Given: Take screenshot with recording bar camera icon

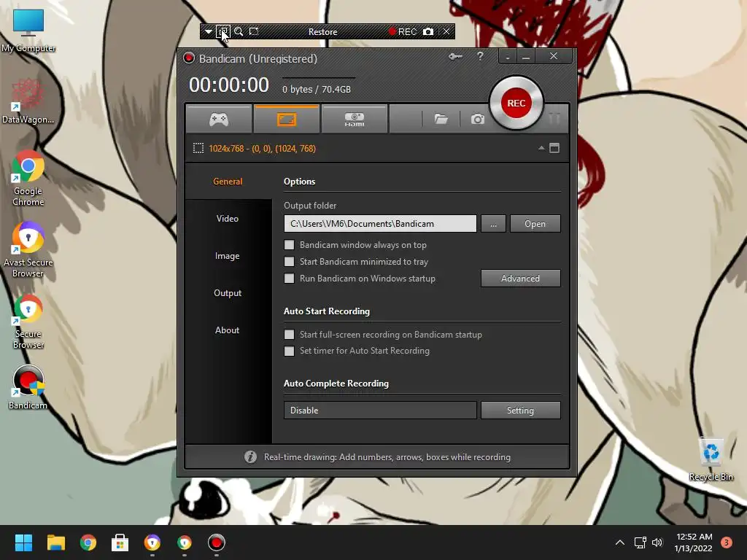Looking at the screenshot, I should click(428, 32).
